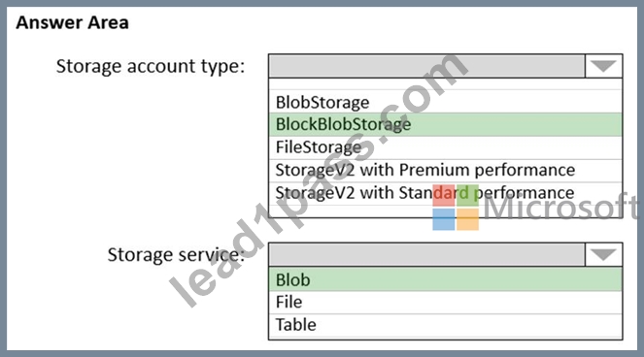Click the green square of Microsoft logo

467,195
